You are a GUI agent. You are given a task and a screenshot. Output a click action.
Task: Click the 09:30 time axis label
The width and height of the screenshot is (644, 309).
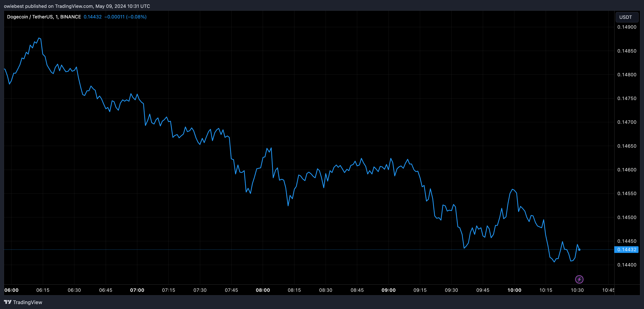coord(451,290)
